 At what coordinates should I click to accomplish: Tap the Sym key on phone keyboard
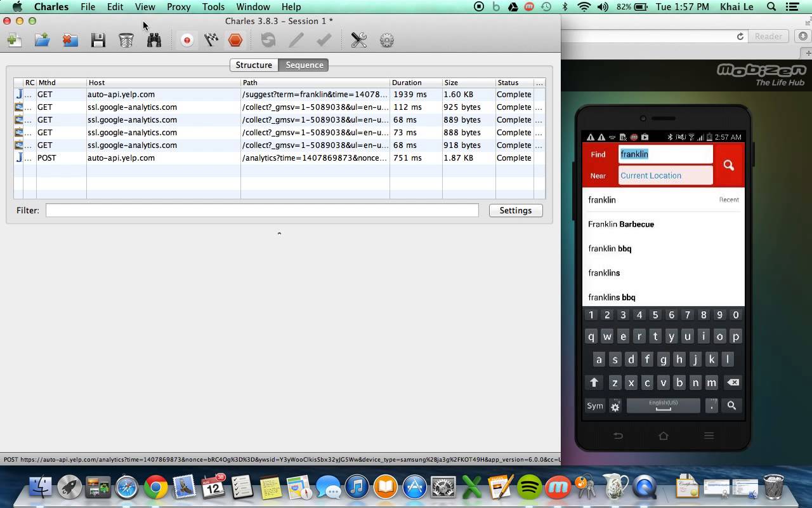(x=595, y=406)
